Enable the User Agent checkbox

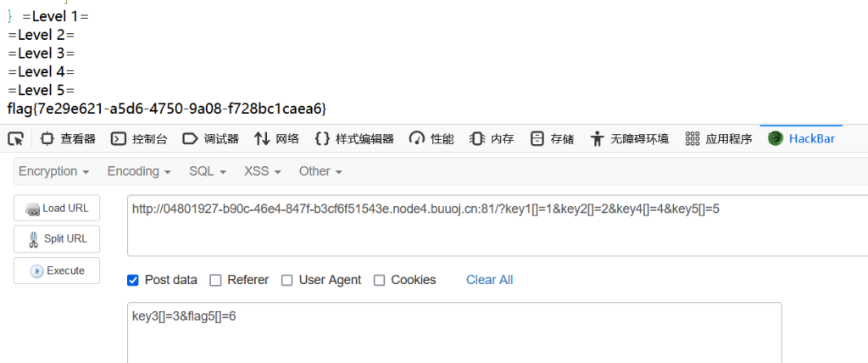(x=287, y=281)
